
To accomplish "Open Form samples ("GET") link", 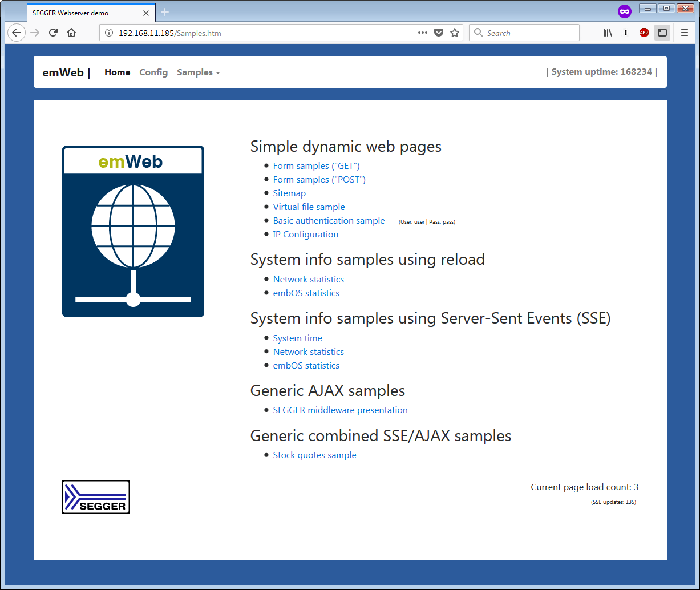I will click(316, 166).
